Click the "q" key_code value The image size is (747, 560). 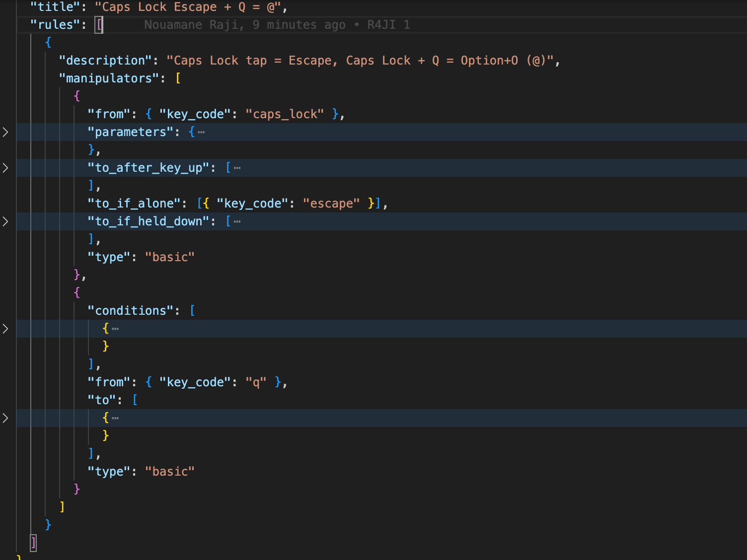pos(256,382)
